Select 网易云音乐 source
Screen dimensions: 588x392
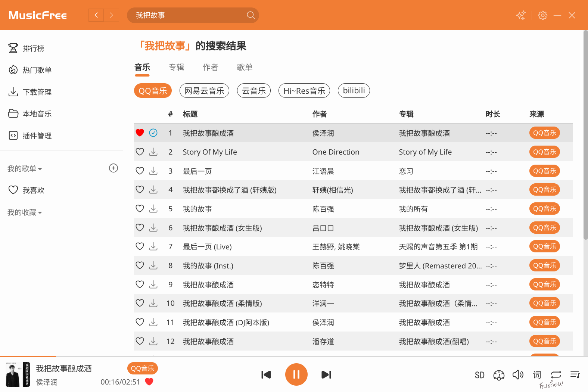pos(204,91)
